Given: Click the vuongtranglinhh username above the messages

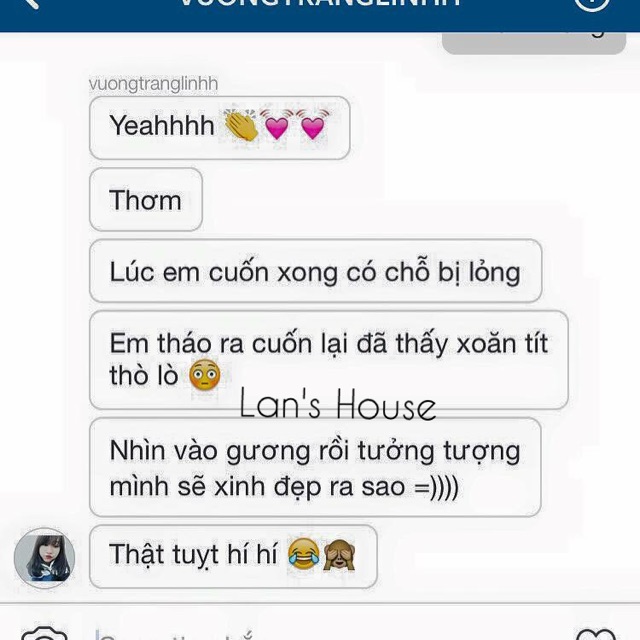Looking at the screenshot, I should tap(153, 84).
